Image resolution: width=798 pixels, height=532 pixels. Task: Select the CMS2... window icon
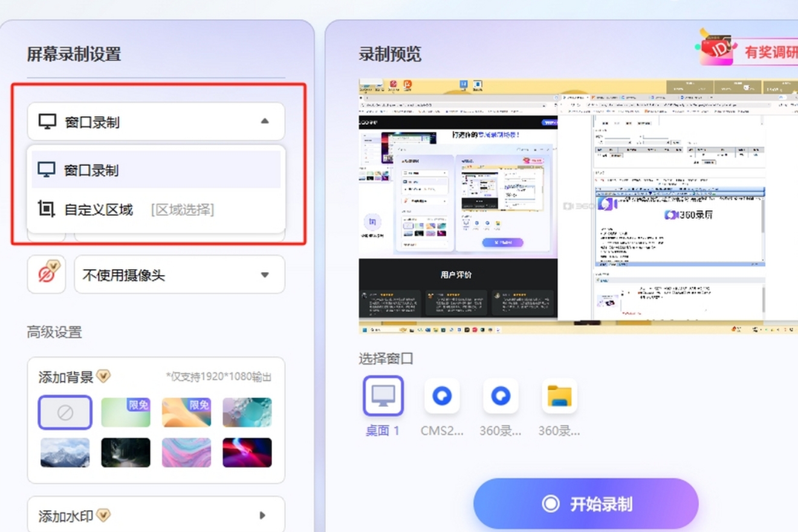click(442, 396)
